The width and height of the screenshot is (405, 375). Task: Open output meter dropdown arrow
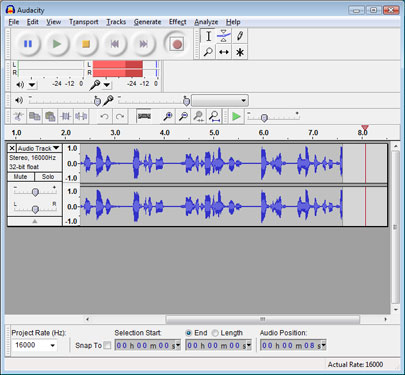[32, 85]
